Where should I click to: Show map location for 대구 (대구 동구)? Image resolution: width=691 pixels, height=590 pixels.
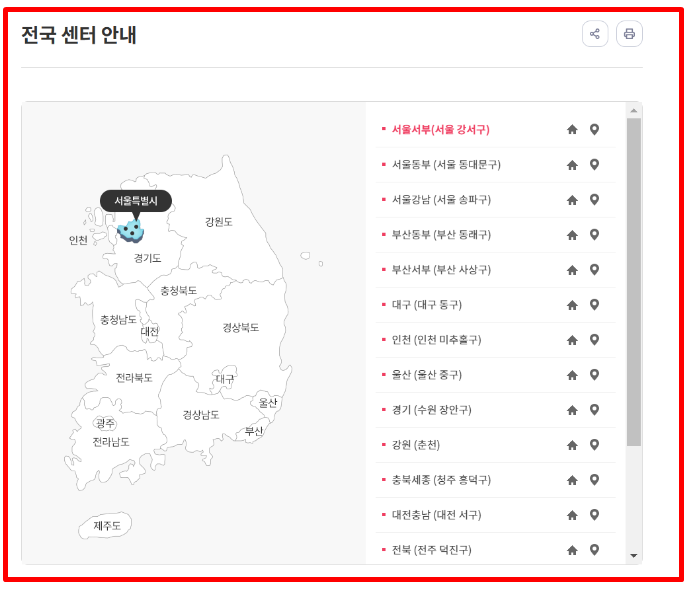(594, 305)
